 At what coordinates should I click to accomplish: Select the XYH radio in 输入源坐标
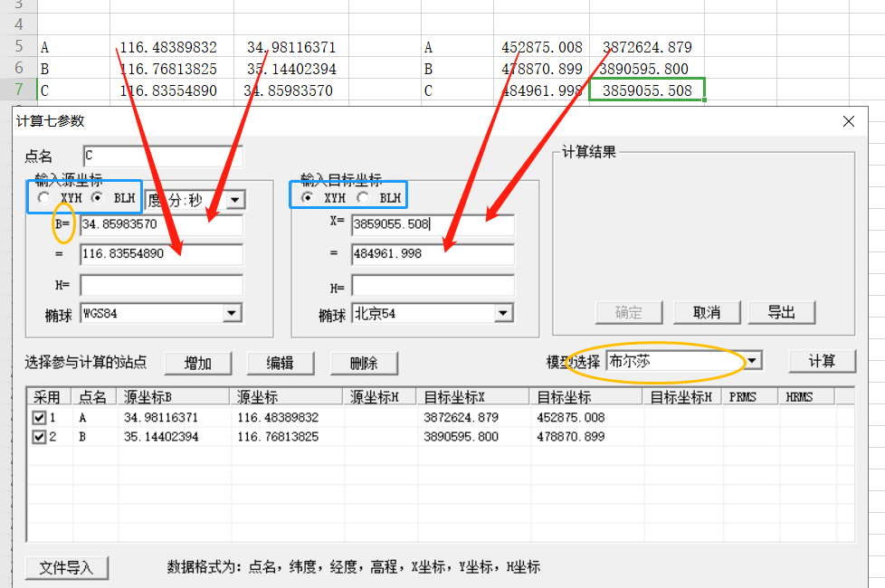[x=42, y=195]
